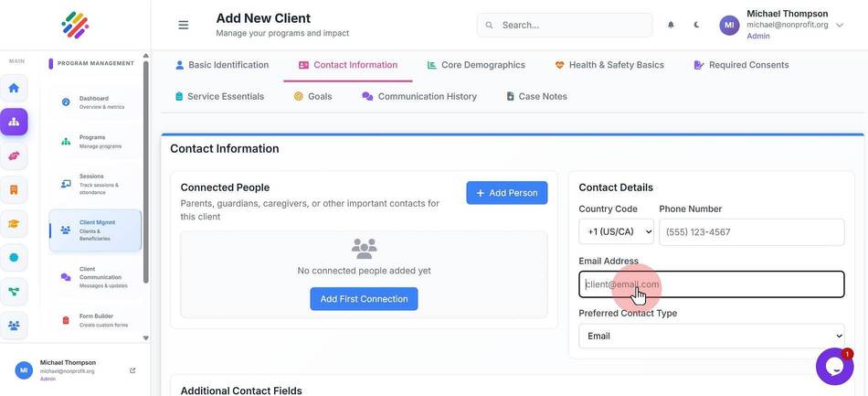Open the graduation cap rail icon
The height and width of the screenshot is (396, 868).
click(14, 224)
